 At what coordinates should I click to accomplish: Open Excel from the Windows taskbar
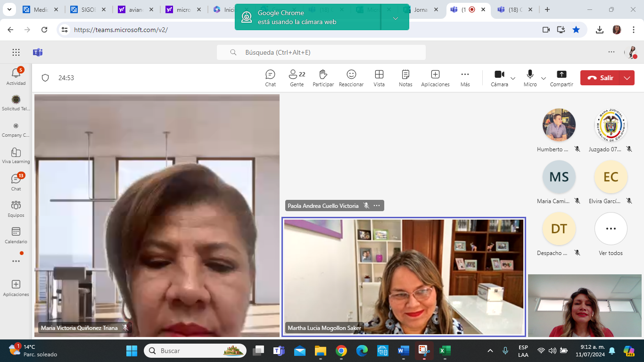click(x=444, y=351)
